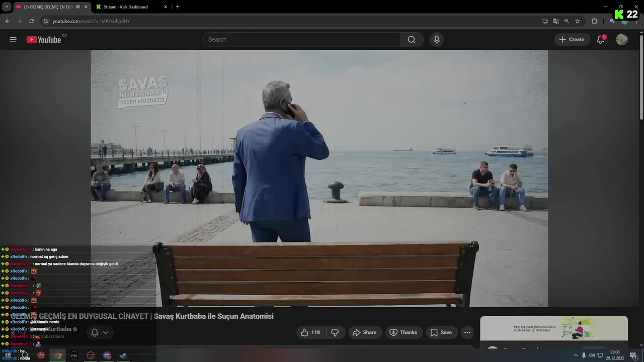
Task: Open the Chrome three-dot menu
Action: [x=637, y=21]
